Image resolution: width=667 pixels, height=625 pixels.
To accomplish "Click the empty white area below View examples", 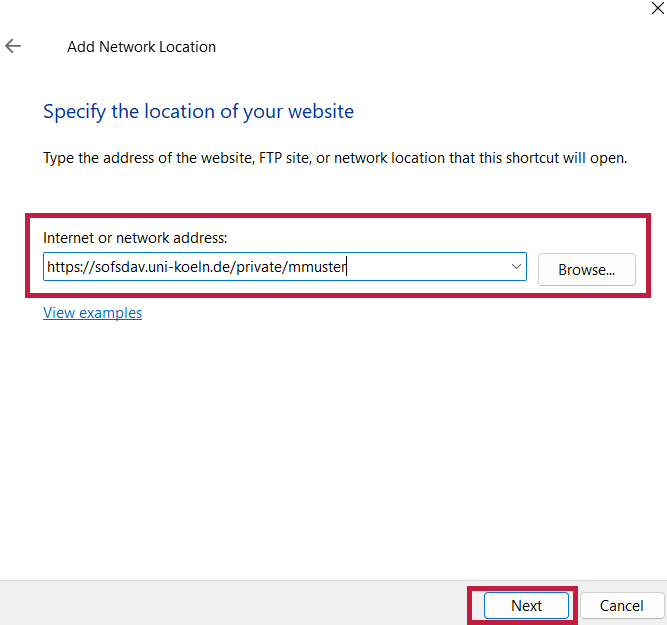I will pyautogui.click(x=334, y=447).
